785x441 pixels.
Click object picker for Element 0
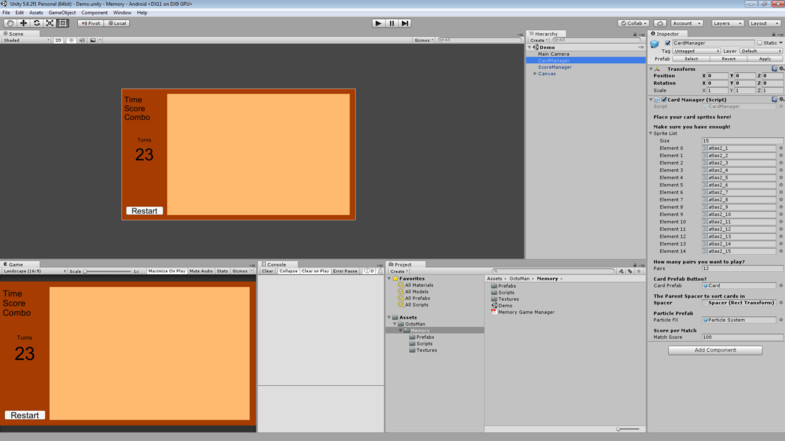pyautogui.click(x=780, y=148)
